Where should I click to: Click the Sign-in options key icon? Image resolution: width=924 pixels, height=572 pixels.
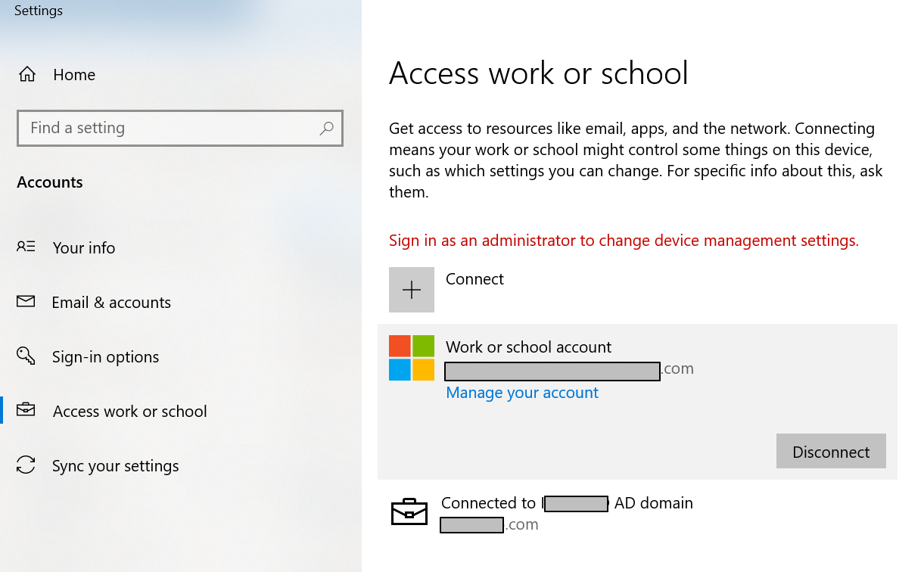pos(26,356)
